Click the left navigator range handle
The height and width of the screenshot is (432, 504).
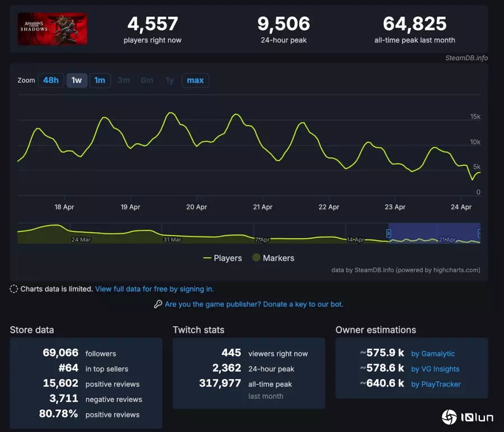(x=388, y=233)
